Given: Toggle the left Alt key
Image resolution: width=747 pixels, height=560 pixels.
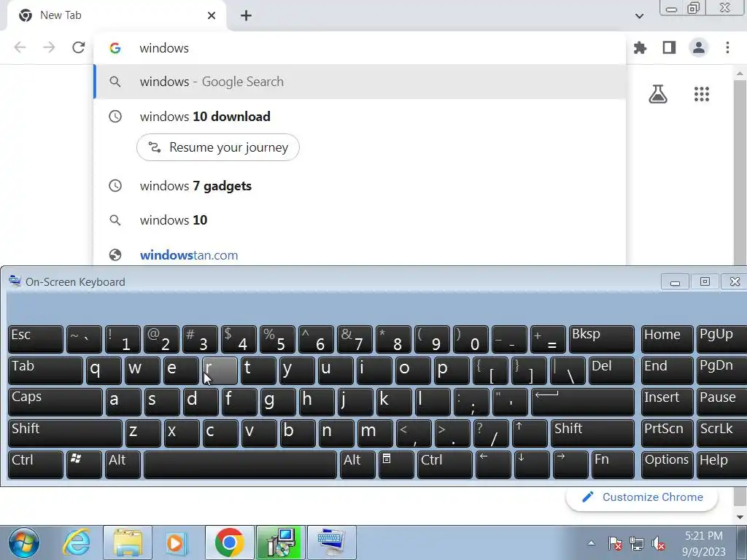Looking at the screenshot, I should (x=123, y=464).
